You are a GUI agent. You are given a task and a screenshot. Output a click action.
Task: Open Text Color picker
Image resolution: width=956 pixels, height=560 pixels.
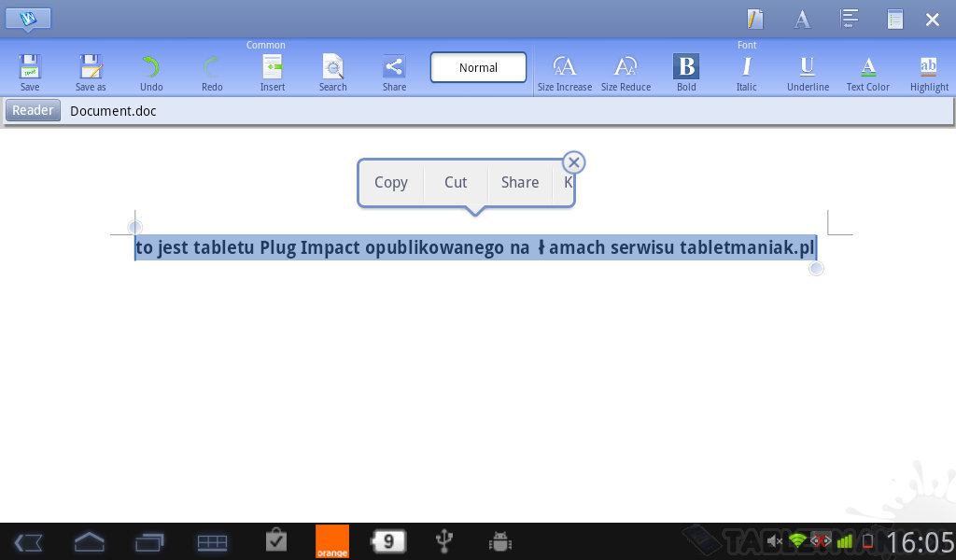pos(868,71)
